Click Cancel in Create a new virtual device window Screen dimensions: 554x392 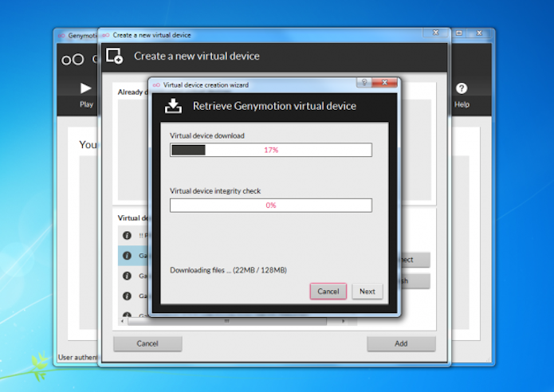pos(147,343)
